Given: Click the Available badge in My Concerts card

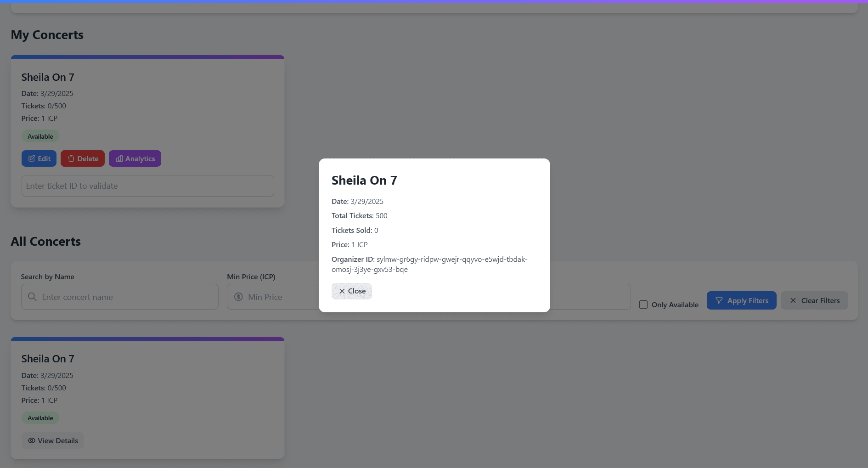Looking at the screenshot, I should pyautogui.click(x=40, y=136).
